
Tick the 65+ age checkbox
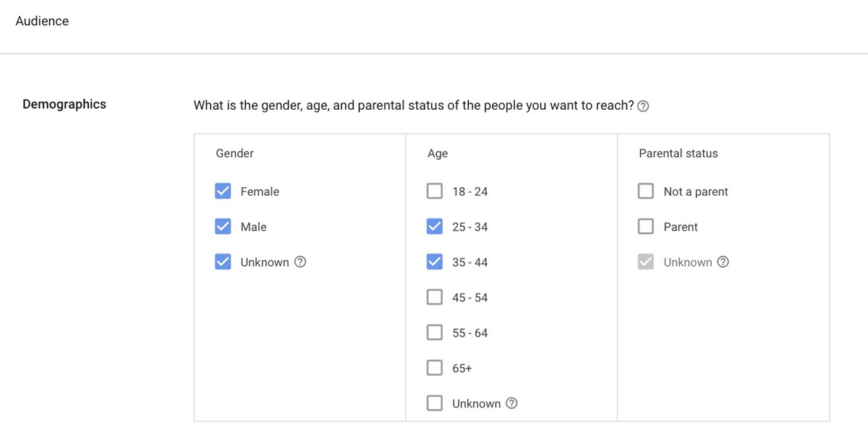tap(434, 369)
